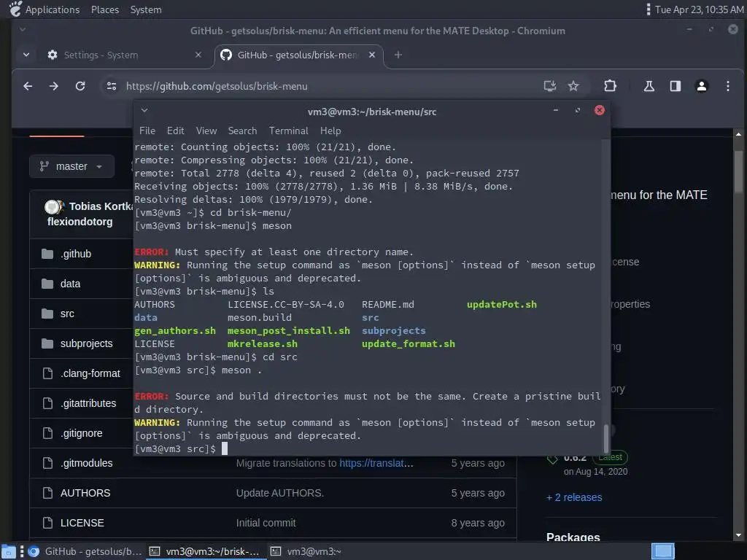Close the GitHub brisk-menu tab
Screen dimensions: 747x560
point(372,55)
